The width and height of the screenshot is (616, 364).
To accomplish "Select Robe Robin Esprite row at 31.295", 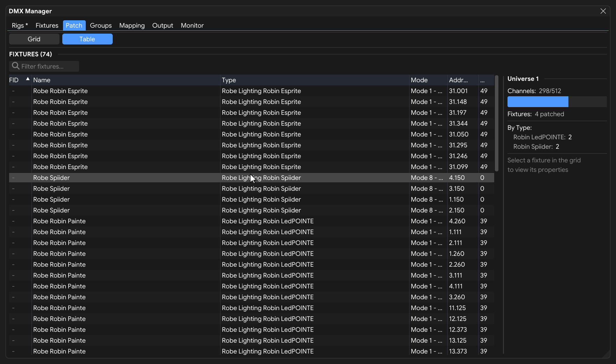I will (x=251, y=145).
